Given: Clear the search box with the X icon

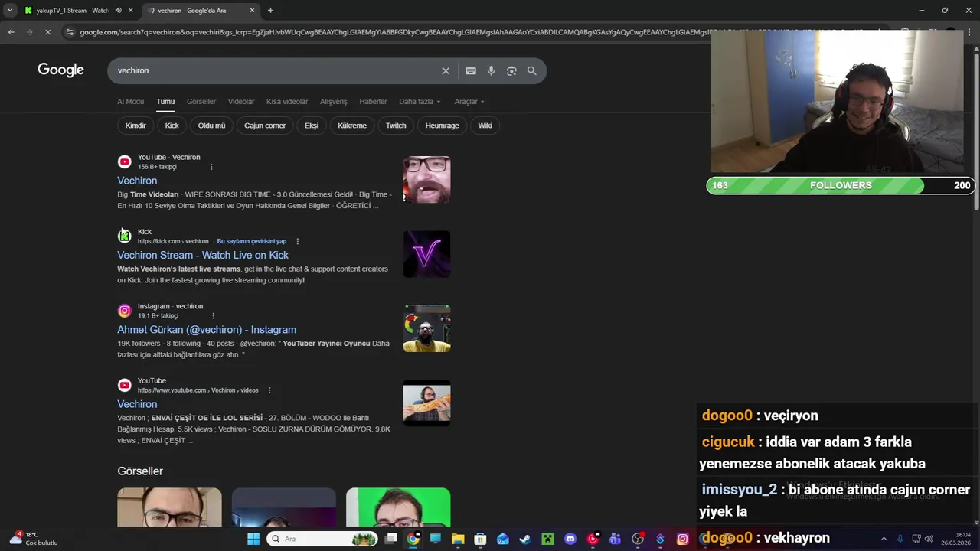Looking at the screenshot, I should 446,70.
